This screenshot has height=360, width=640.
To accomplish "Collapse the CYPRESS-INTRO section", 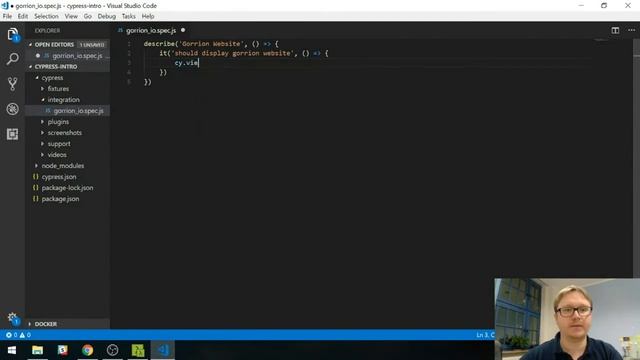I will click(x=31, y=67).
